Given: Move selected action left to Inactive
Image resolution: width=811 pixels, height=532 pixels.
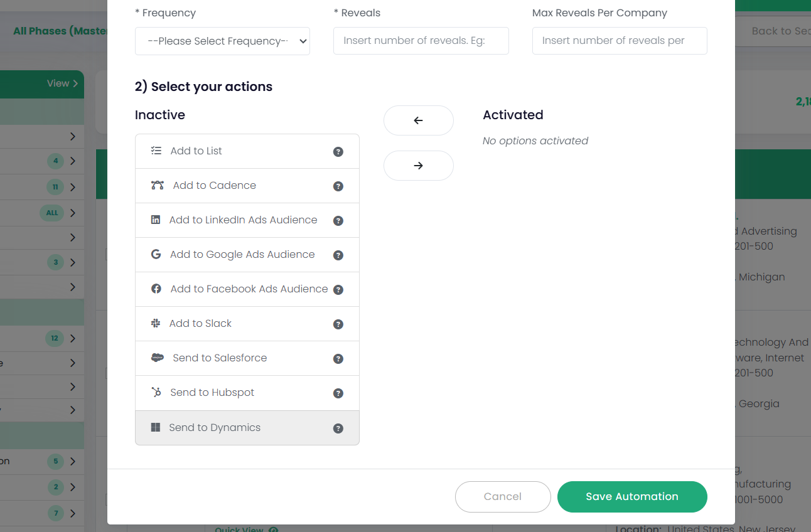Looking at the screenshot, I should [418, 120].
